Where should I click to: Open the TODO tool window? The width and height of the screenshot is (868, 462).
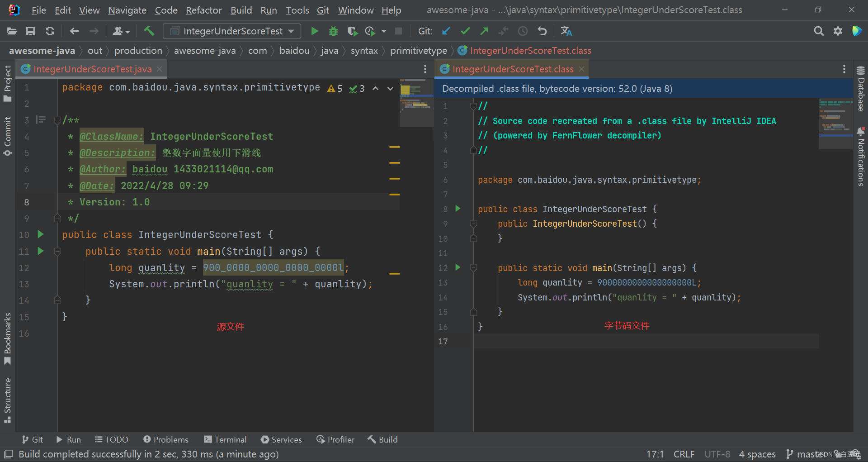(112, 439)
